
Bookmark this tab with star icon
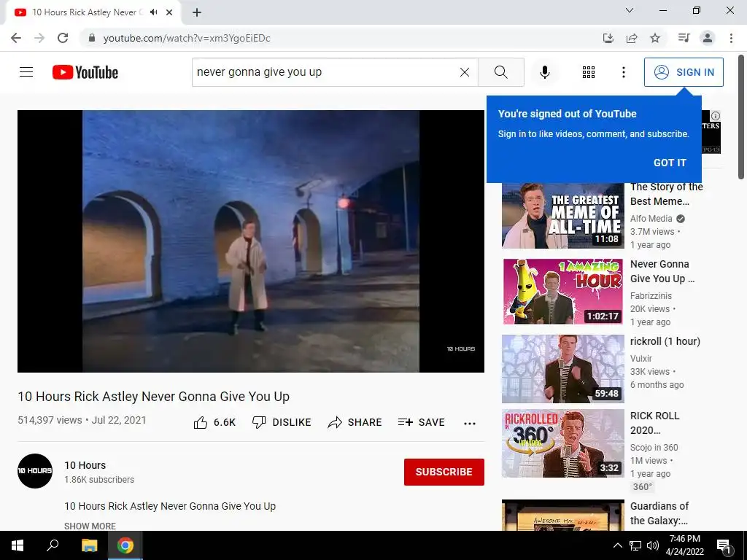pos(655,38)
